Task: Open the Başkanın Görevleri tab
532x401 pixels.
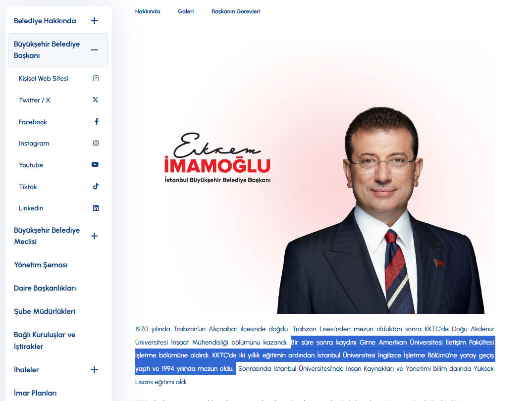Action: point(237,11)
